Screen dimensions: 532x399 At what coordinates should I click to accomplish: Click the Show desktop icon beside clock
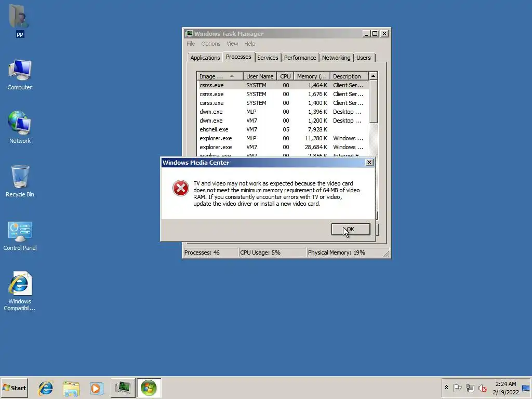[526, 388]
